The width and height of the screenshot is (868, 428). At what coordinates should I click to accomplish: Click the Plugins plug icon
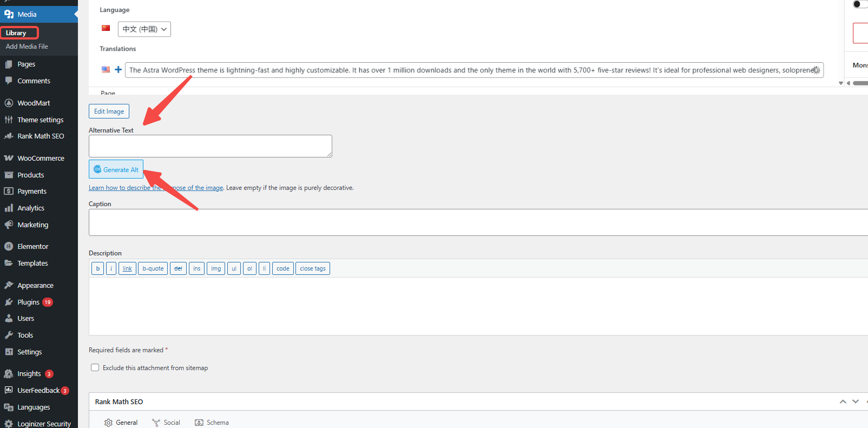click(9, 302)
